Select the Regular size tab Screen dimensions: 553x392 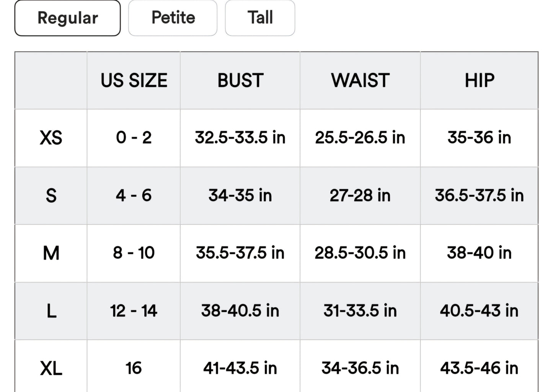[67, 18]
